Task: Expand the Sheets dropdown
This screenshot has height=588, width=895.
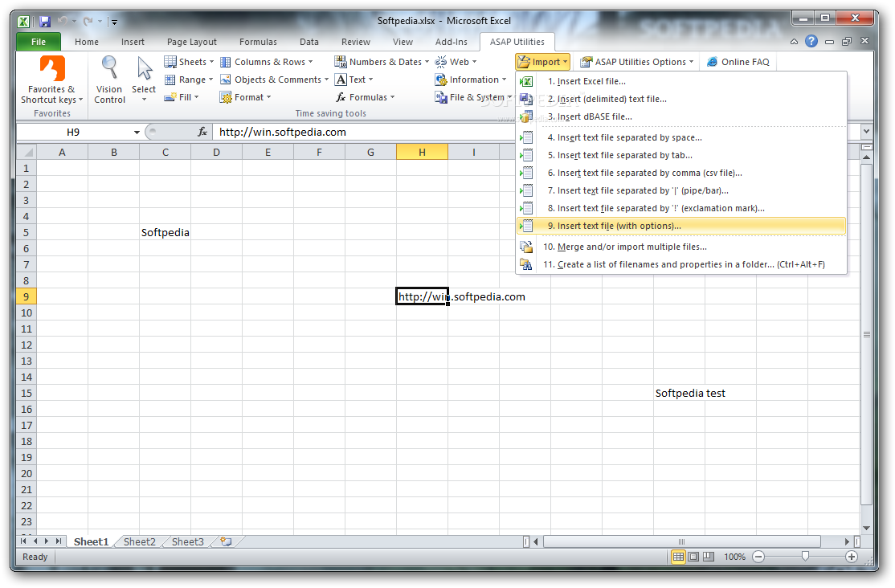Action: pyautogui.click(x=189, y=62)
